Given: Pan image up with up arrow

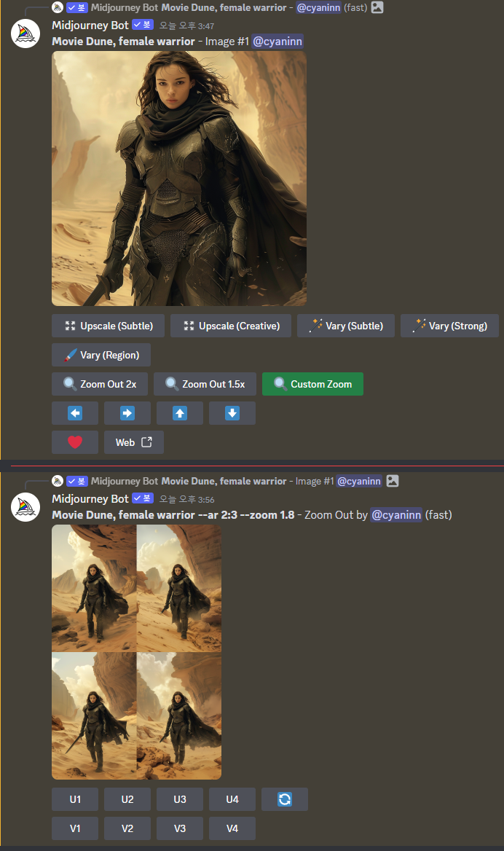Looking at the screenshot, I should 180,414.
